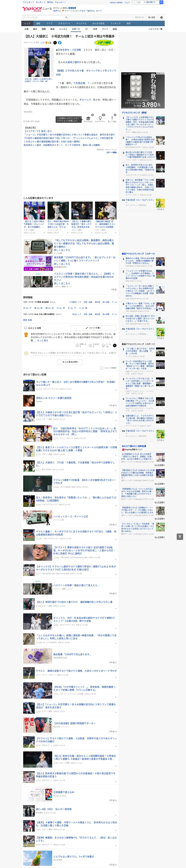
Task: Open the エキスパート tab
Action: (64, 24)
